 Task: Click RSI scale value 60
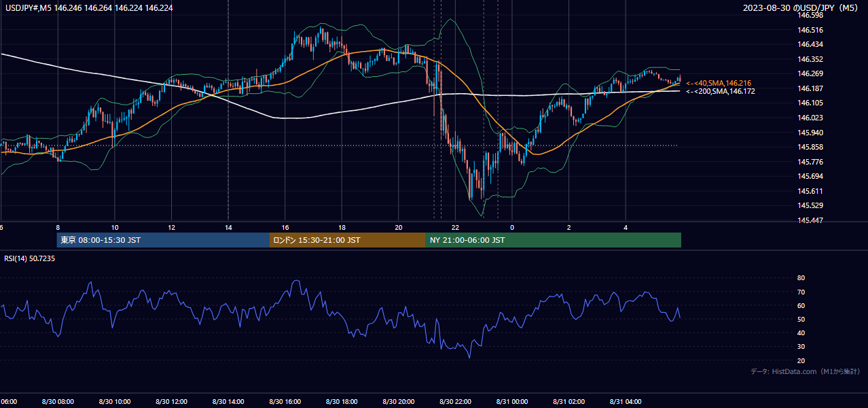coord(801,305)
